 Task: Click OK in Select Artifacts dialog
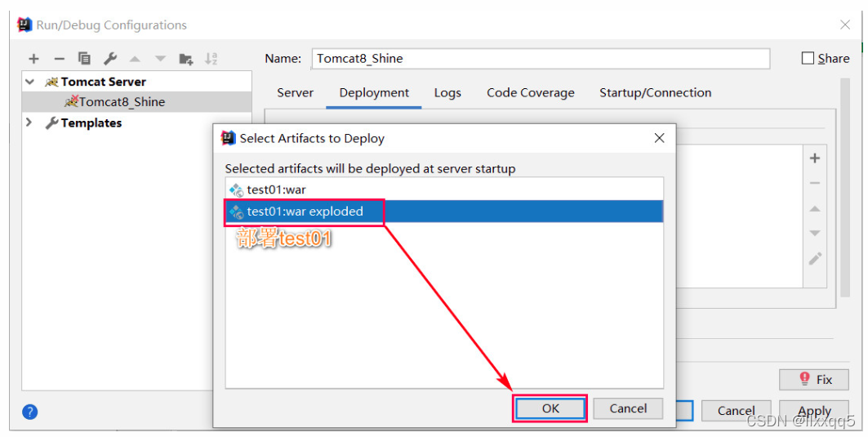(550, 408)
